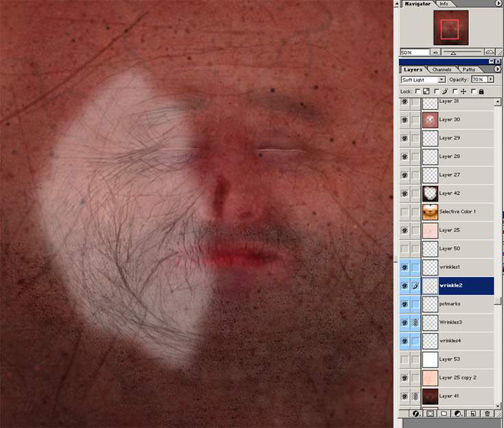Viewport: 504px width, 428px height.
Task: Hide Layer 30 using its eye icon
Action: (x=405, y=119)
